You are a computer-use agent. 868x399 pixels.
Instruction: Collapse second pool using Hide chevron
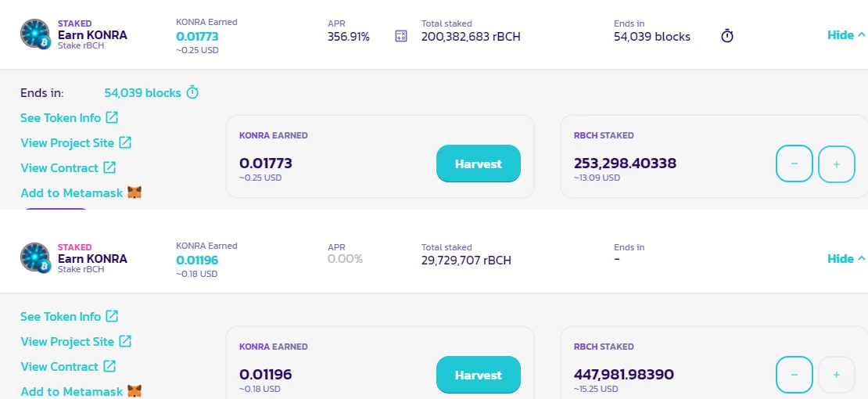point(846,259)
